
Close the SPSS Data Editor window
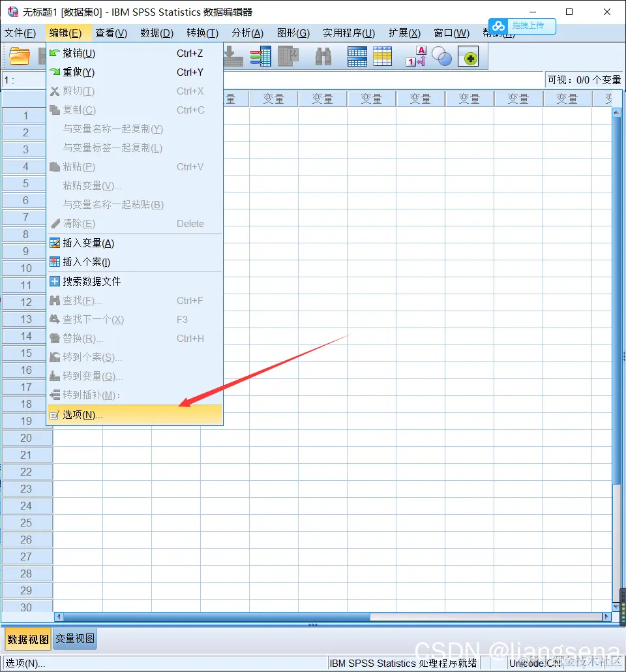tap(606, 12)
